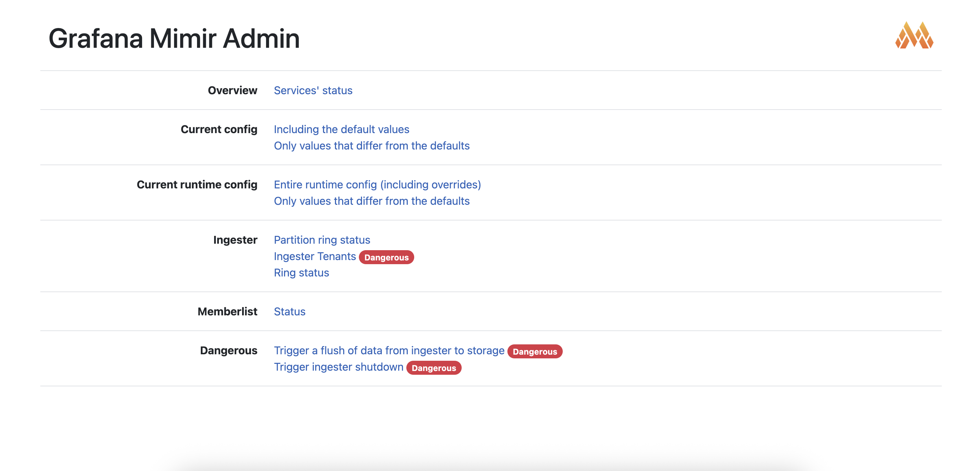Screen dimensions: 980x471
Task: Click the Dangerous section label
Action: pos(228,351)
